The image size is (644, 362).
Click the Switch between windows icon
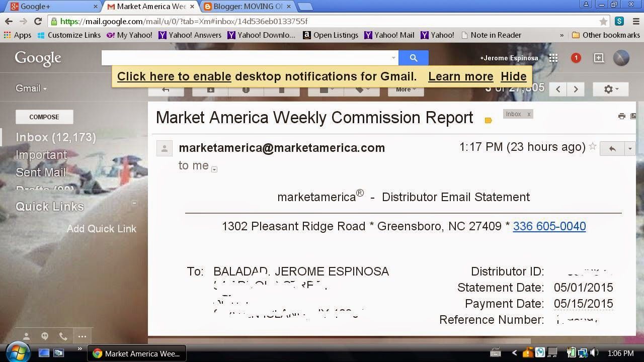point(59,353)
